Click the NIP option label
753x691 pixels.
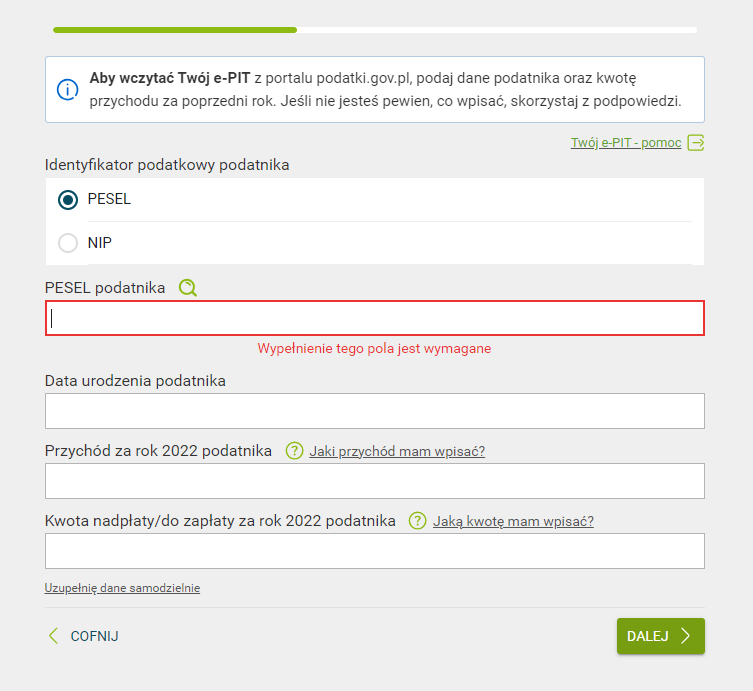[100, 243]
